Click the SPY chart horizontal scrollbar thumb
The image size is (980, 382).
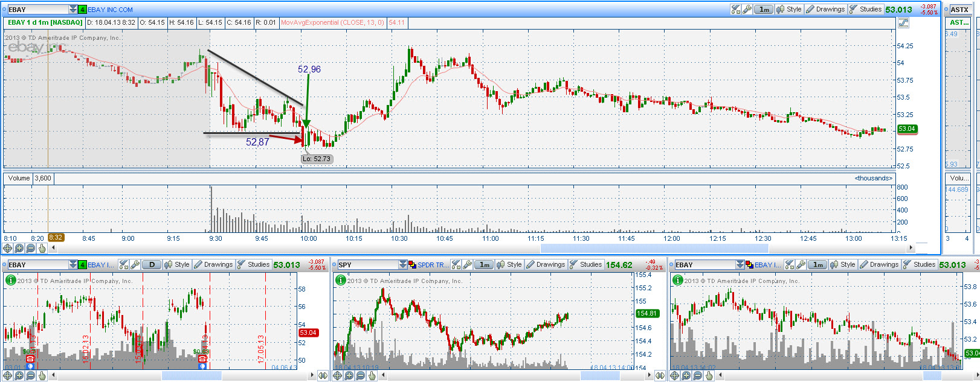pyautogui.click(x=600, y=375)
